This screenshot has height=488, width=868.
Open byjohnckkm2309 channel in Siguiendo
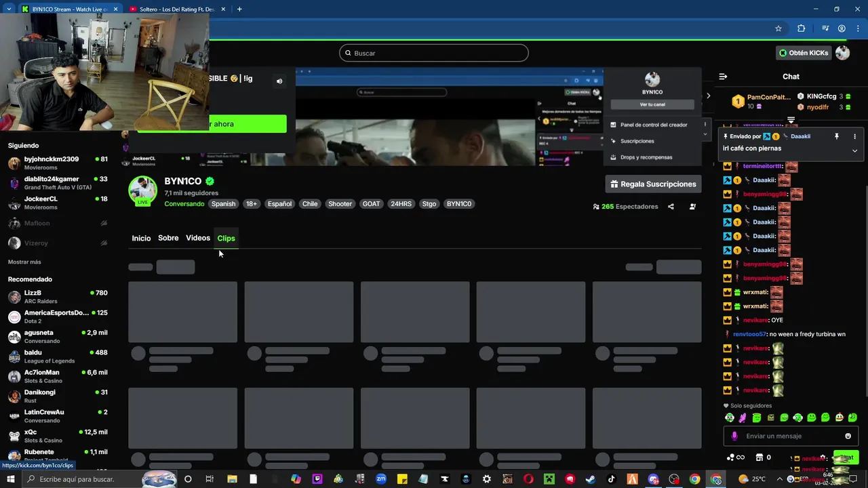pos(58,163)
